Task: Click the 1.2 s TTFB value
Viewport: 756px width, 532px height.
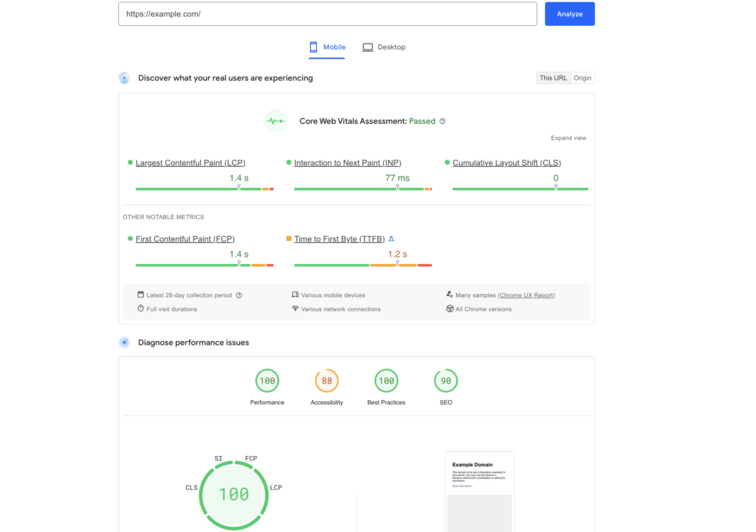Action: [397, 254]
